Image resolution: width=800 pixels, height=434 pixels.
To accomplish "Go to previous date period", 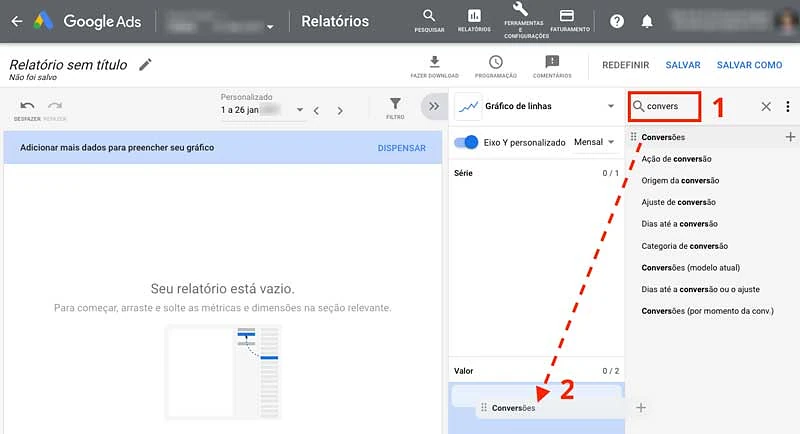I will 316,111.
